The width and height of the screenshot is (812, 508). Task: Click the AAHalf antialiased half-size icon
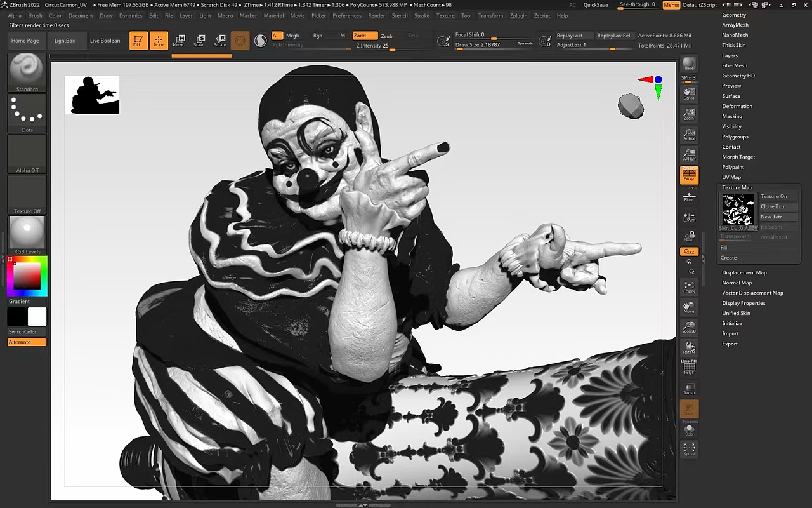click(689, 155)
